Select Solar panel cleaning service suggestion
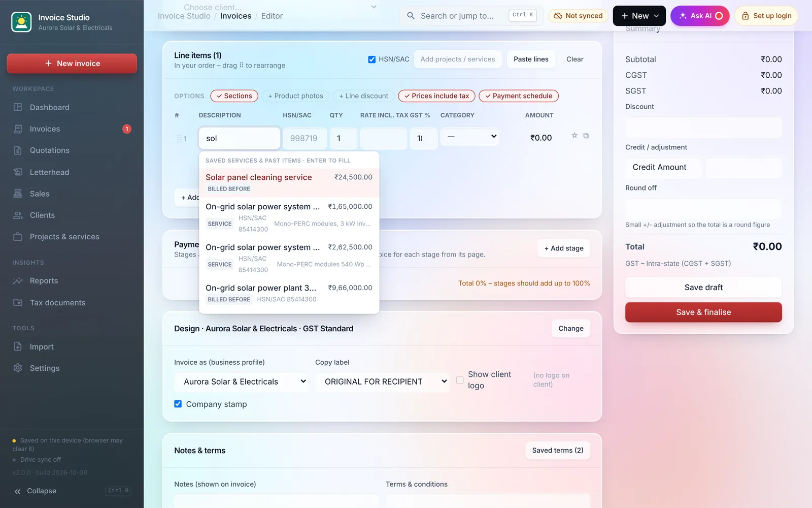The width and height of the screenshot is (812, 508). 289,182
